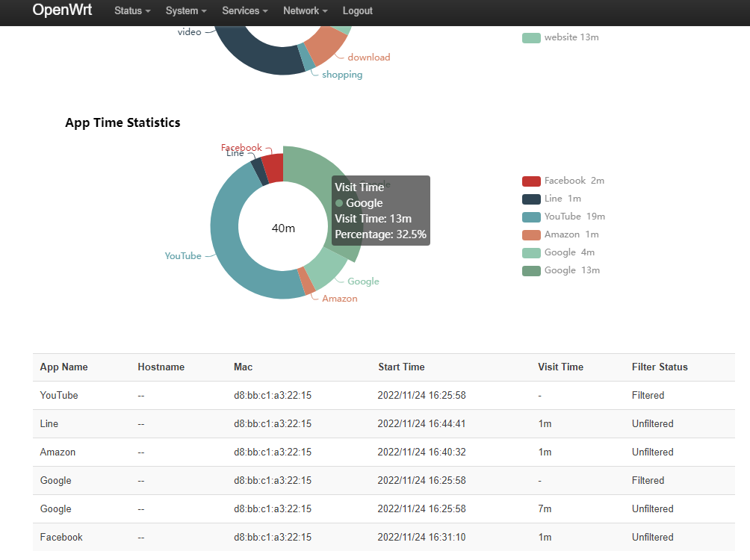Select the orange Amazon donut slice

tap(306, 281)
